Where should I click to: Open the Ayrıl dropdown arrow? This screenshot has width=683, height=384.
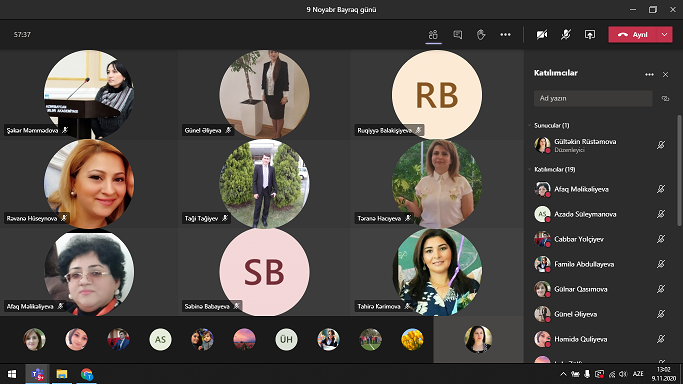coord(664,34)
